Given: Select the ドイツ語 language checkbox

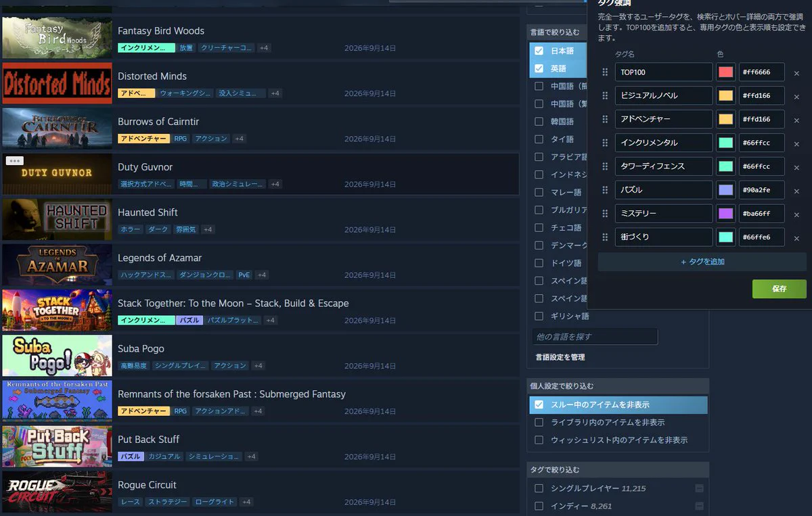Looking at the screenshot, I should click(x=539, y=263).
